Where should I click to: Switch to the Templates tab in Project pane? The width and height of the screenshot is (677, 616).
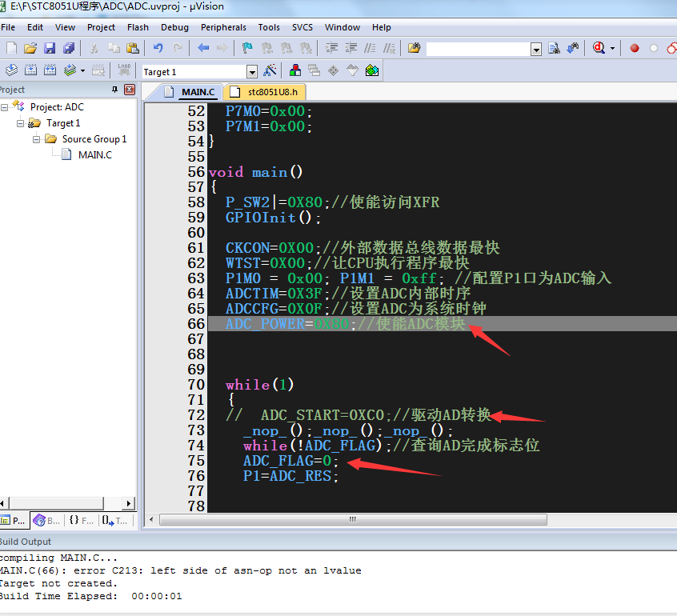click(x=115, y=521)
